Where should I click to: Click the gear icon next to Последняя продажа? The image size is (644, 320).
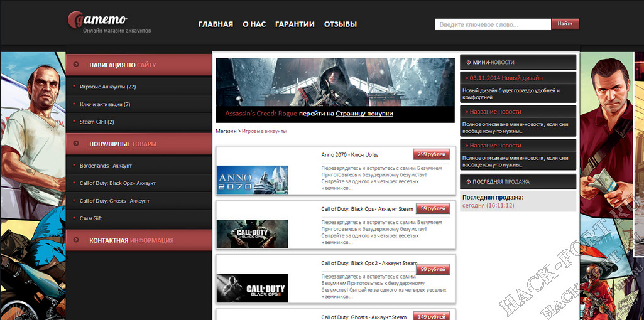tap(469, 181)
